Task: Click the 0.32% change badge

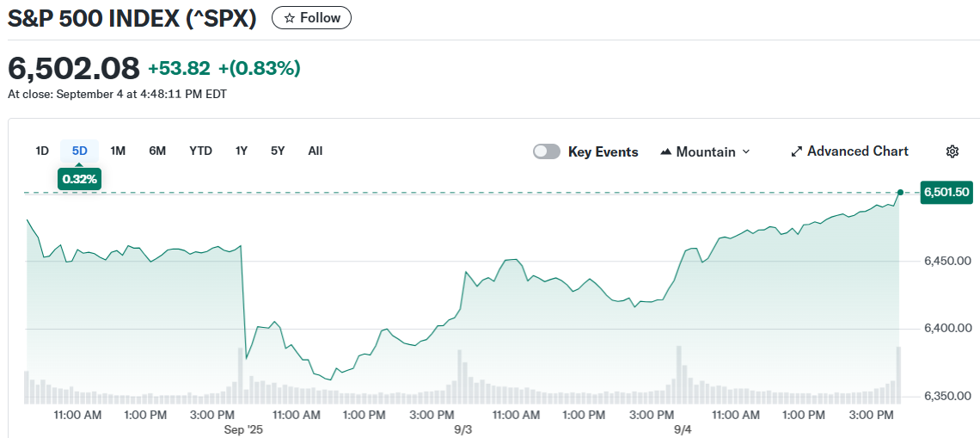Action: coord(80,179)
